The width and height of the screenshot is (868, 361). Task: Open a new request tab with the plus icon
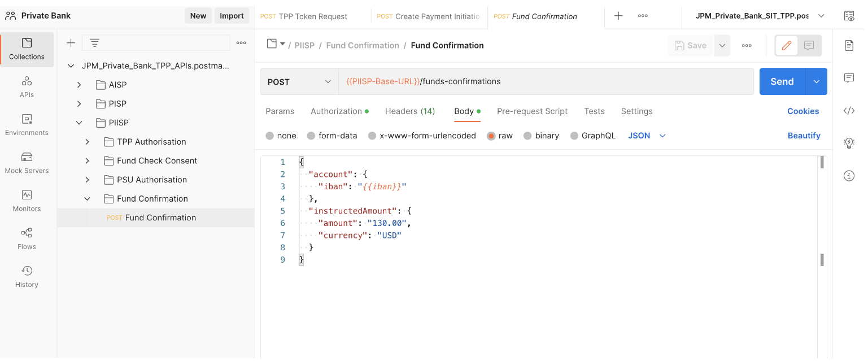coord(618,16)
